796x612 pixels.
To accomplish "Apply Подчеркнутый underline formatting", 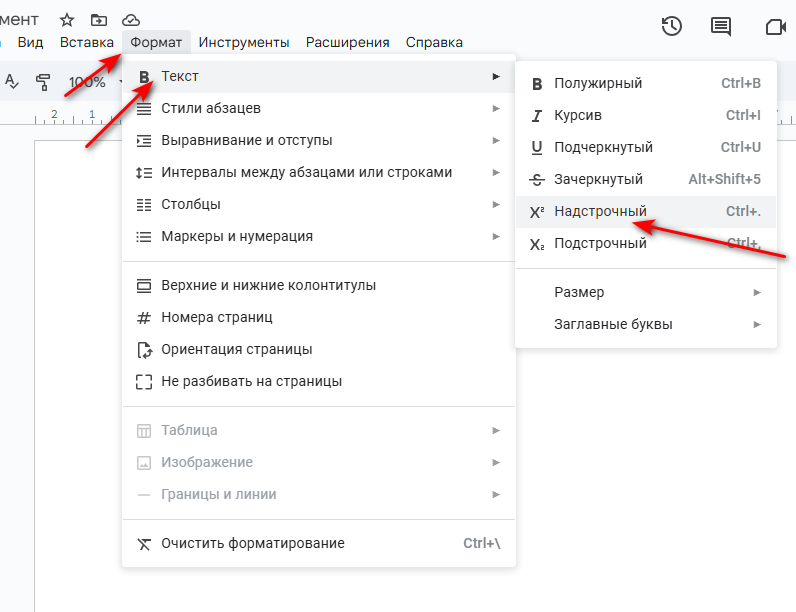I will click(x=646, y=147).
